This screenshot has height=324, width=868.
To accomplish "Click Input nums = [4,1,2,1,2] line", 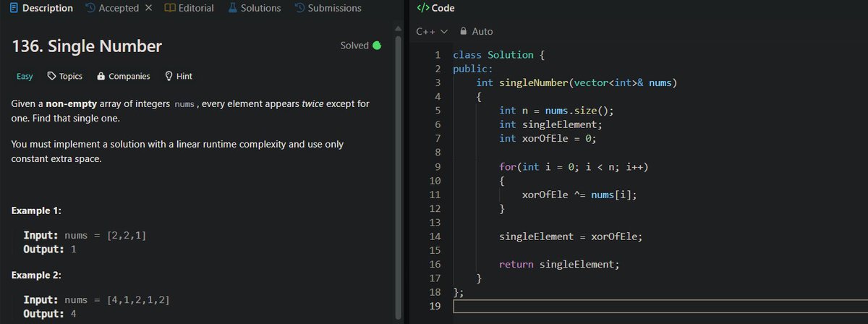I will coord(97,300).
